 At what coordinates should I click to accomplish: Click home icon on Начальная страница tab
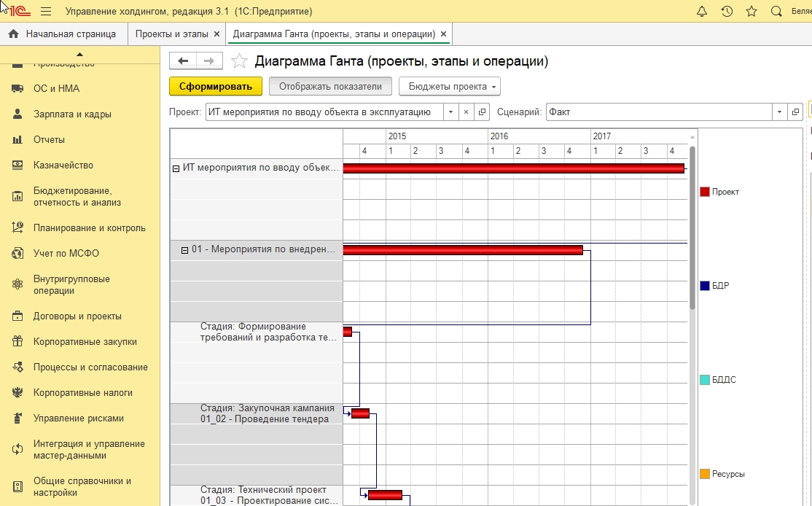pyautogui.click(x=13, y=34)
